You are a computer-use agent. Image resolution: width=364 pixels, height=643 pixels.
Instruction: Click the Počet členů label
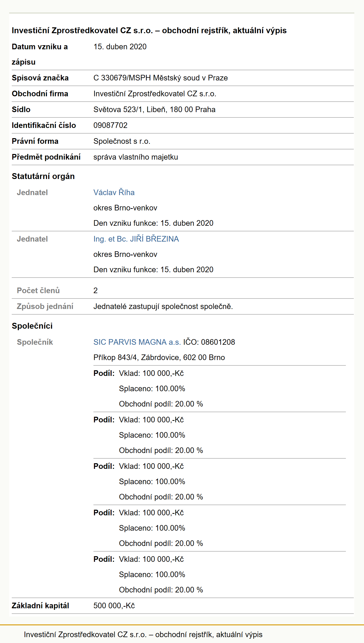tap(38, 290)
